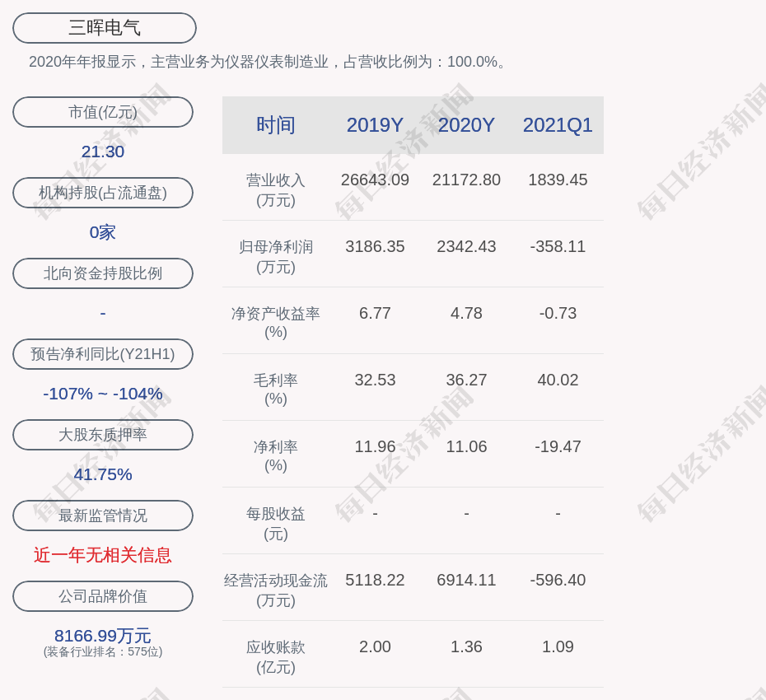Open the 预告净利同比(Y21H1) badge
The width and height of the screenshot is (766, 700).
pos(103,354)
